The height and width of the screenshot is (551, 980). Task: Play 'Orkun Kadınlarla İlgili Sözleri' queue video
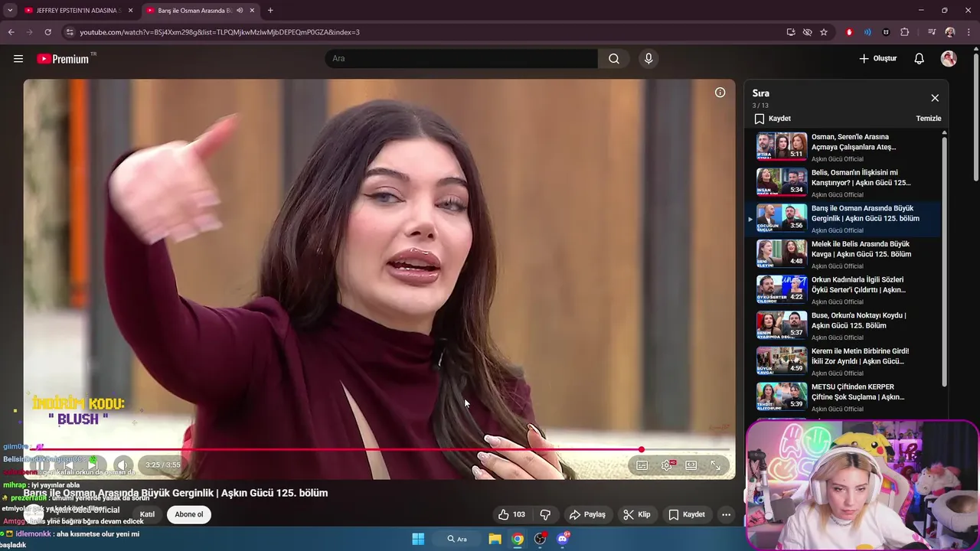tap(844, 290)
